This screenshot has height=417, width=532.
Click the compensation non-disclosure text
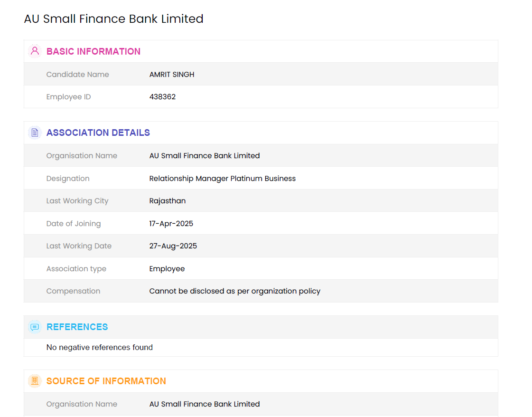[x=235, y=291]
